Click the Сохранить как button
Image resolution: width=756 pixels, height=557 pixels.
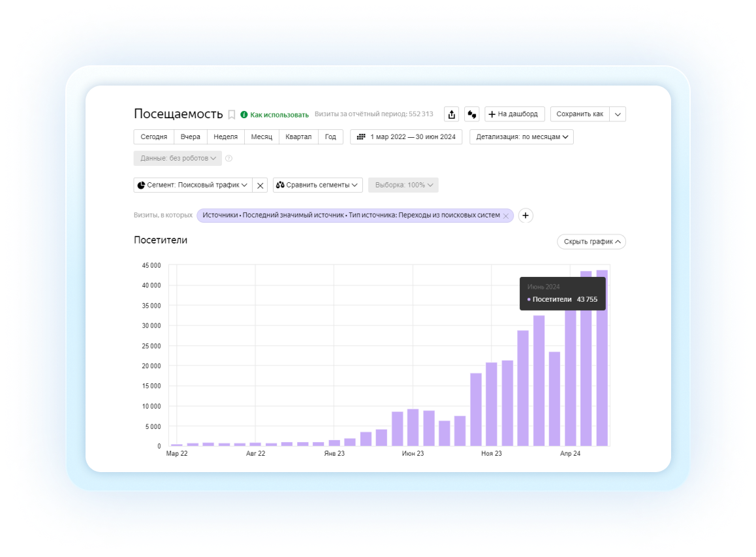tap(580, 114)
